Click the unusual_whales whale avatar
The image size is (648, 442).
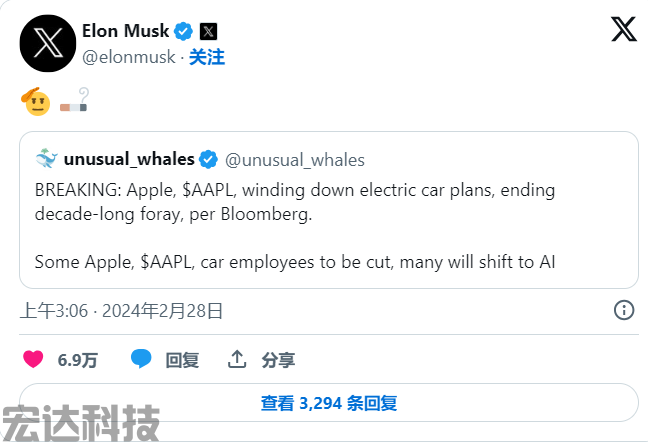46,159
